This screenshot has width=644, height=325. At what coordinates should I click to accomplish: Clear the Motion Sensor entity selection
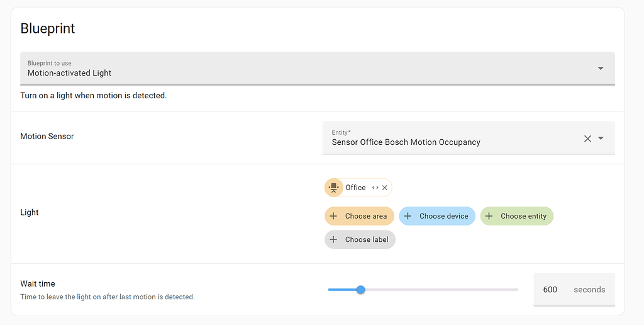pyautogui.click(x=587, y=139)
